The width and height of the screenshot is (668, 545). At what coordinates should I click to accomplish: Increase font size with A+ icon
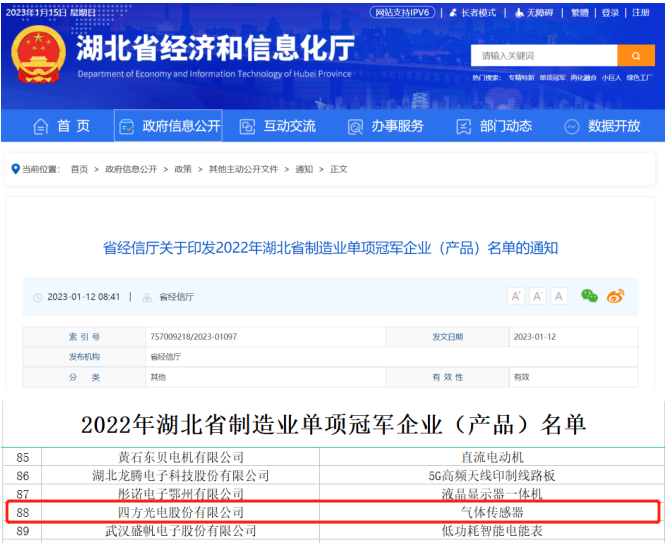pyautogui.click(x=516, y=296)
